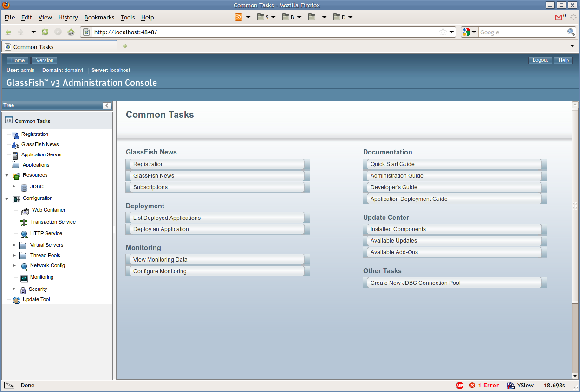Click the Transaction Service icon
580x392 pixels.
tap(24, 222)
